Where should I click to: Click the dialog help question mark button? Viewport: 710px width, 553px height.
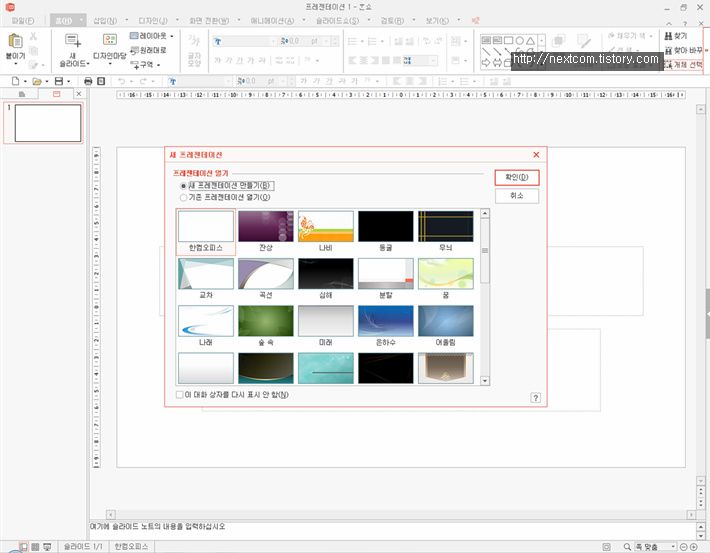click(535, 398)
